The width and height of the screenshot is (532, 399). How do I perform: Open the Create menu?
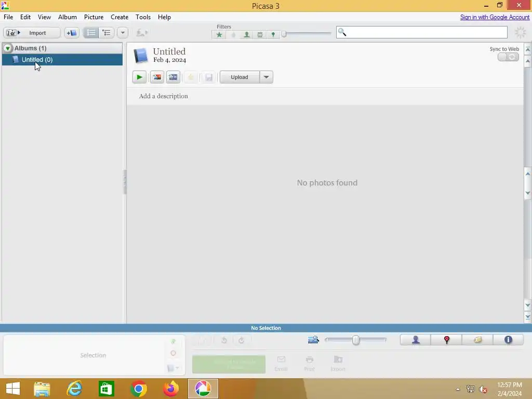119,17
